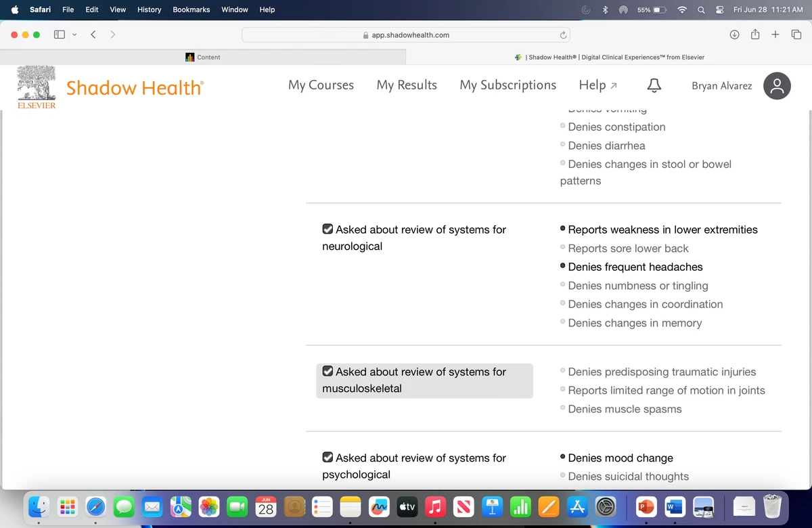
Task: Click the Elsevier tree logo
Action: pyautogui.click(x=37, y=87)
